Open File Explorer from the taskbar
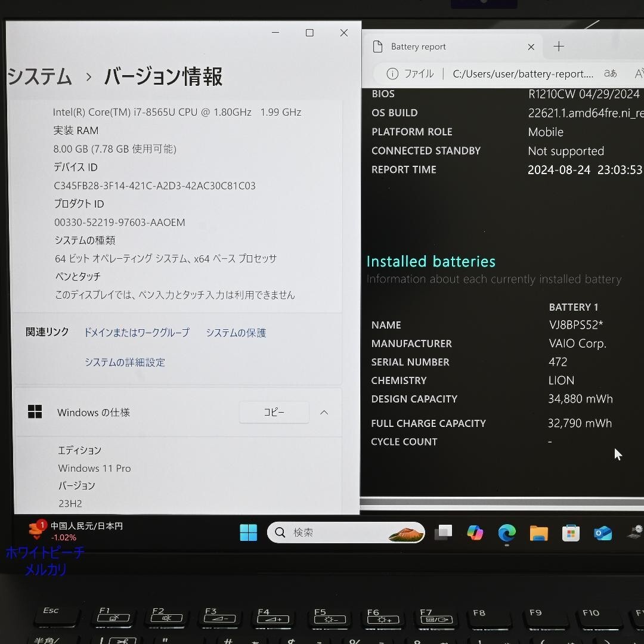 [x=539, y=533]
